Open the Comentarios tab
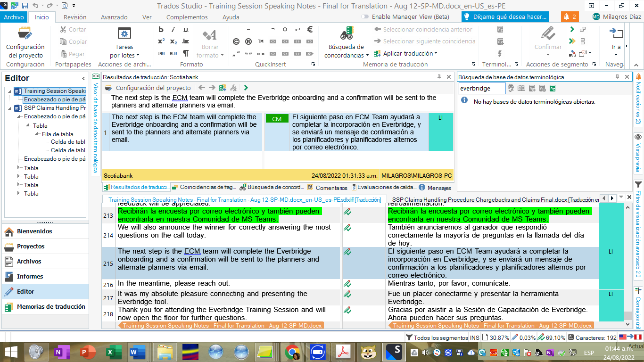The height and width of the screenshot is (362, 644). [x=327, y=188]
